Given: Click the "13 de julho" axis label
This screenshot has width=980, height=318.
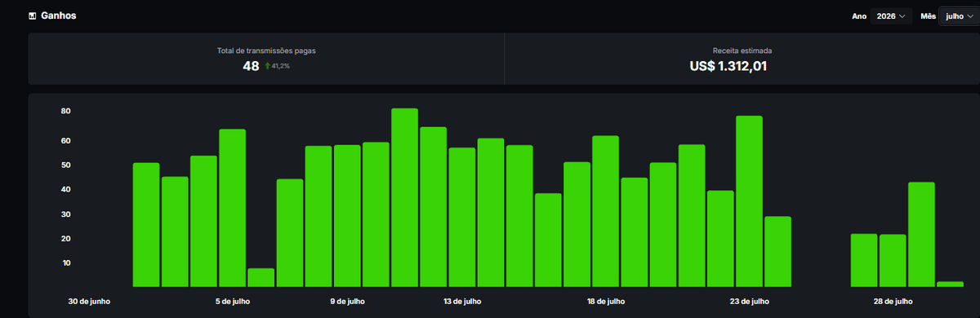Looking at the screenshot, I should coord(462,302).
